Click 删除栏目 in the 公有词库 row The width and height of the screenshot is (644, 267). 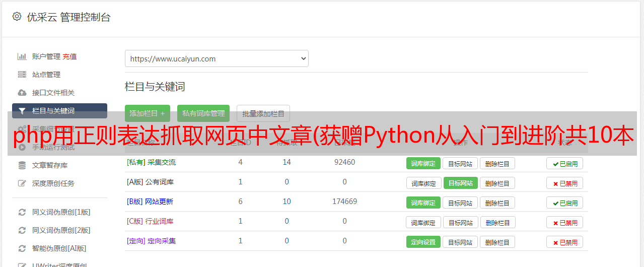tap(497, 183)
